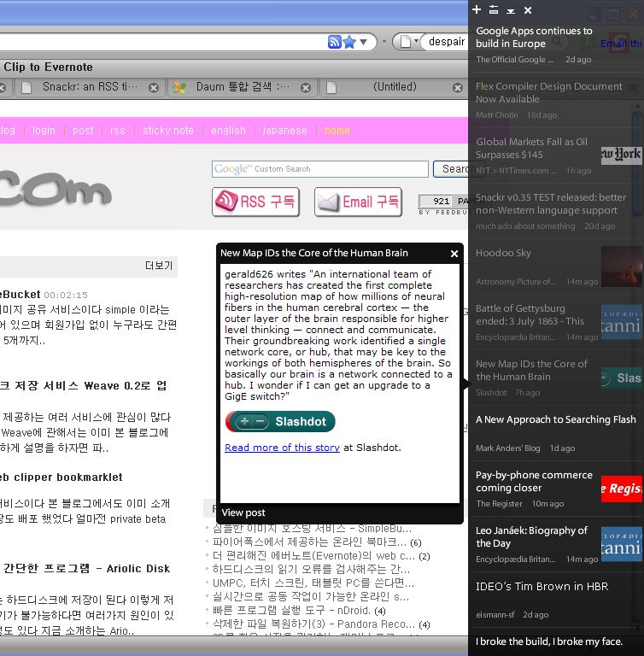
Task: Open the 'post' link in pink navigation bar
Action: pos(83,131)
